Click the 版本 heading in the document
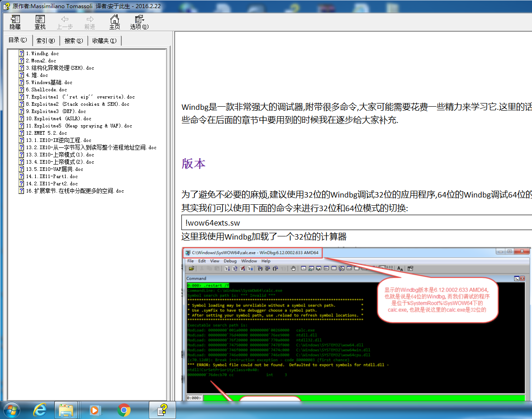The image size is (532, 419). click(x=194, y=164)
